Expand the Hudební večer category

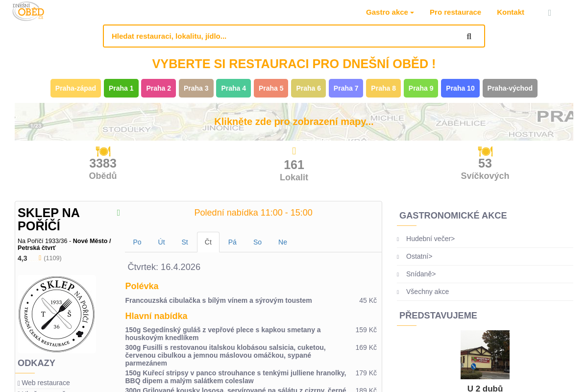coord(430,239)
